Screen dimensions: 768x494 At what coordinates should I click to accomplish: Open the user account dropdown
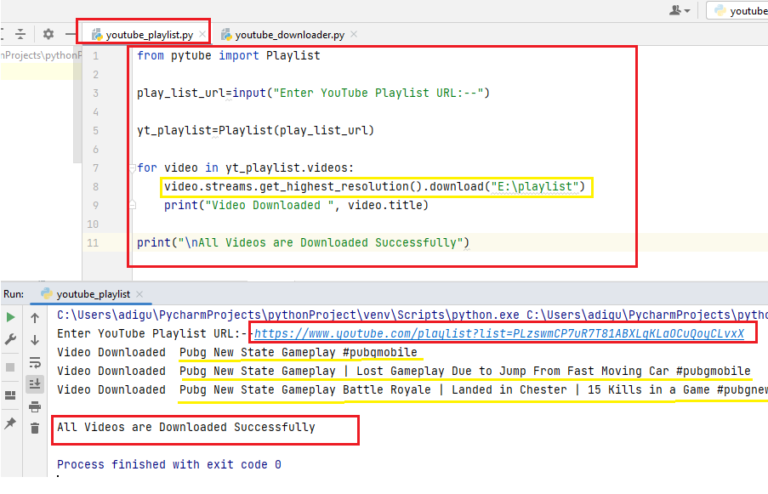pyautogui.click(x=679, y=10)
